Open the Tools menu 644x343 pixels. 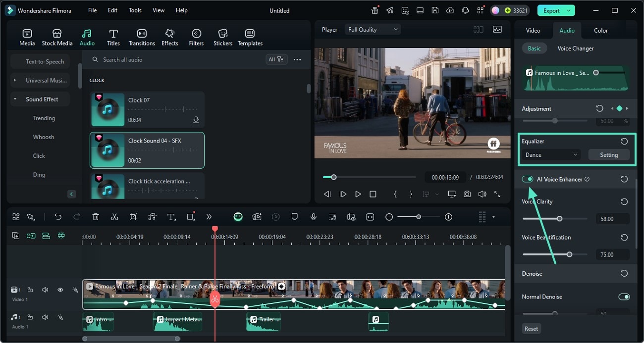[x=135, y=10]
